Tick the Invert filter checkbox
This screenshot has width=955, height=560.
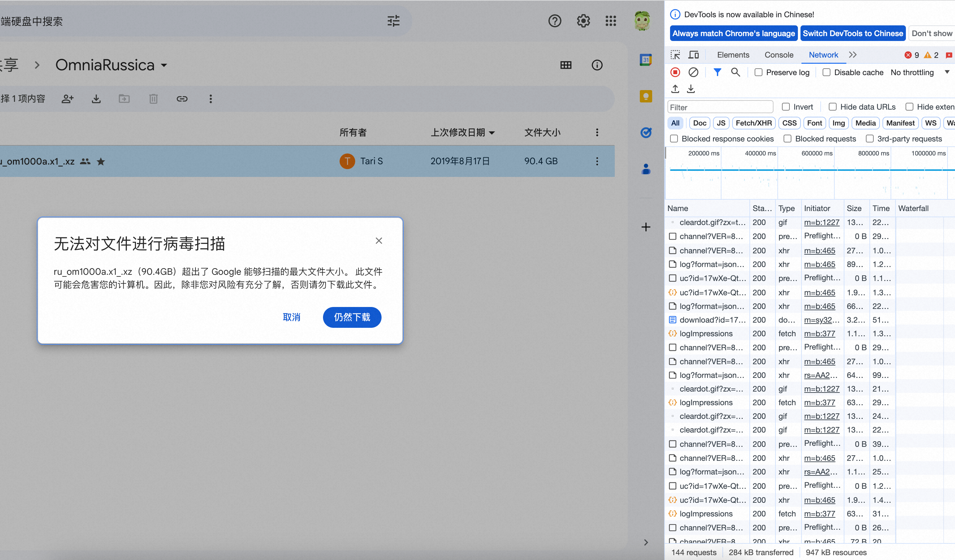pos(786,107)
